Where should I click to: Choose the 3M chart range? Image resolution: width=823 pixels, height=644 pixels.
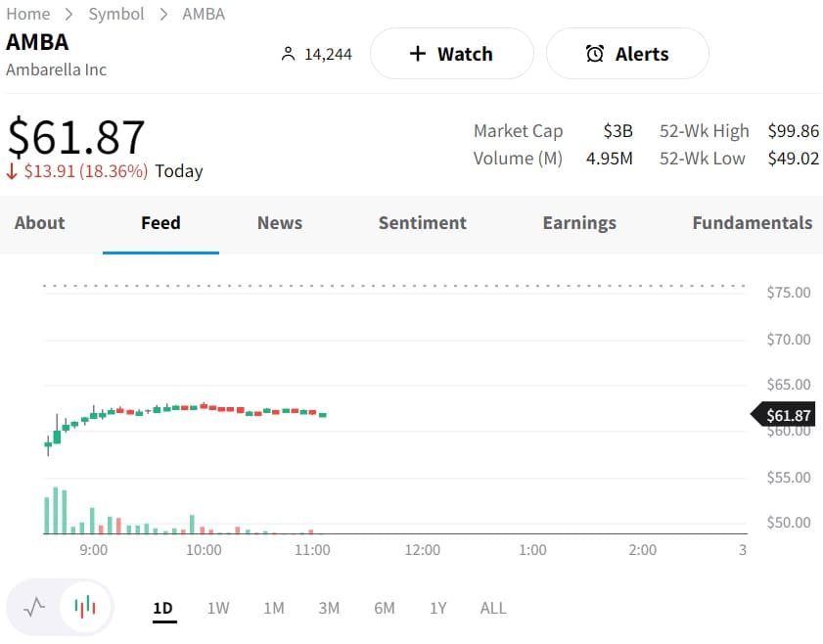click(x=329, y=608)
